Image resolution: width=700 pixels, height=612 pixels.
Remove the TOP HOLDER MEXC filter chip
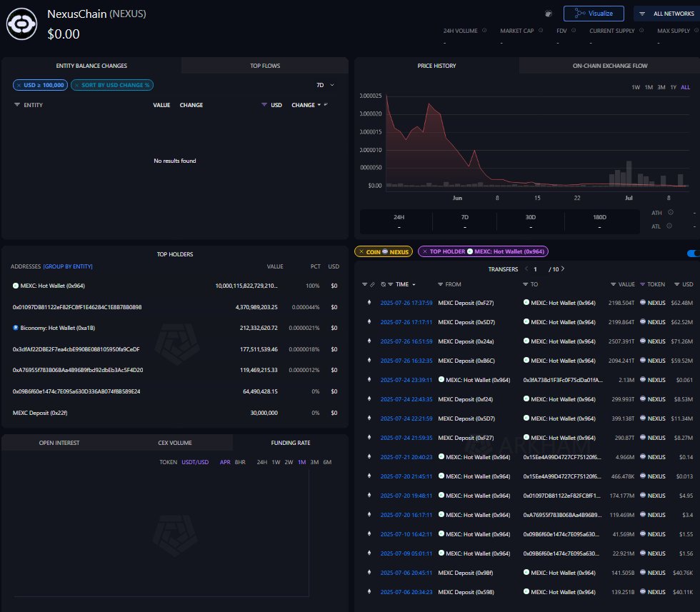coord(425,252)
